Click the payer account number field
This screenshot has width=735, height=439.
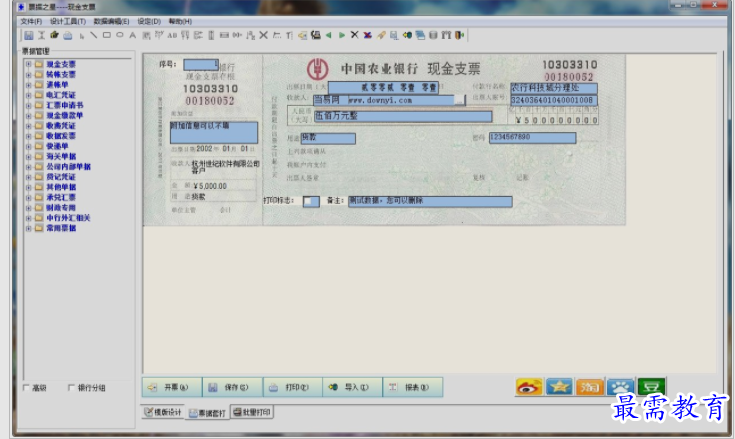click(x=554, y=100)
